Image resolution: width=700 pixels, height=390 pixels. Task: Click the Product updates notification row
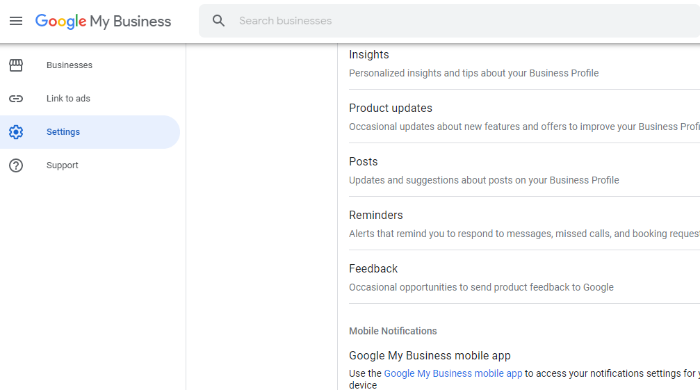coord(524,117)
